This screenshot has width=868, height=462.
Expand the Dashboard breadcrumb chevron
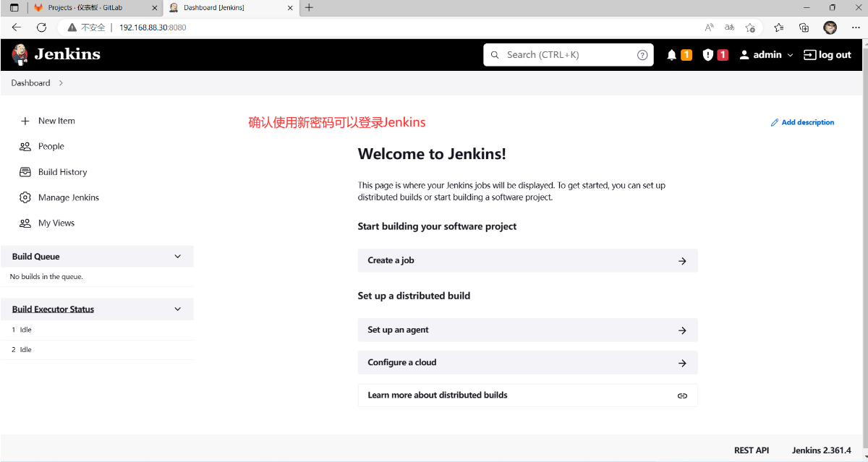pyautogui.click(x=61, y=83)
